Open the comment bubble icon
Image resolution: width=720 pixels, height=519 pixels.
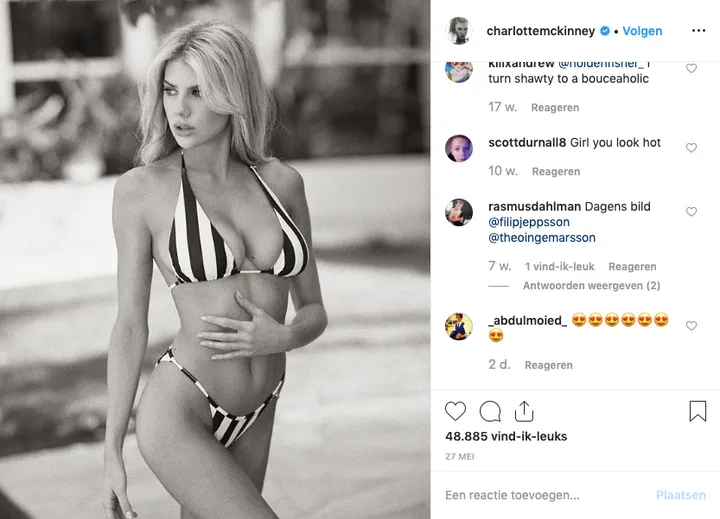click(490, 411)
